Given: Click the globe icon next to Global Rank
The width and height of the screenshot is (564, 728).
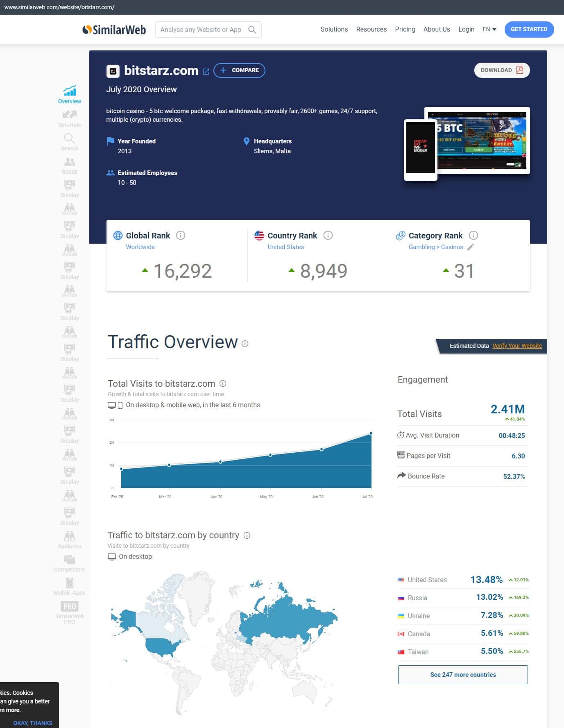Looking at the screenshot, I should (118, 236).
